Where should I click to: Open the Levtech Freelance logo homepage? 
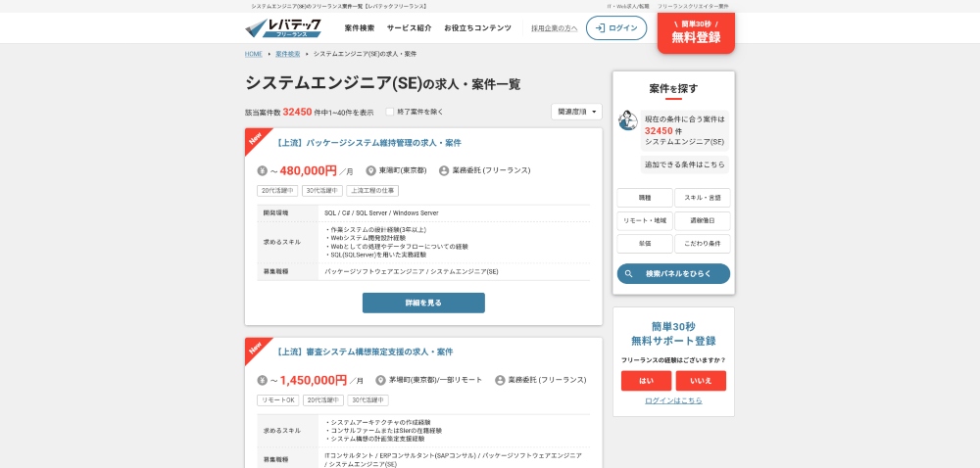tap(283, 27)
